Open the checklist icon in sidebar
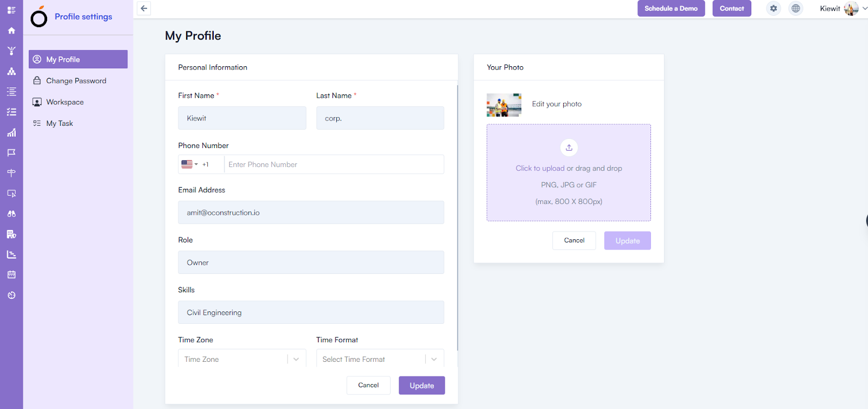This screenshot has height=409, width=868. point(11,112)
